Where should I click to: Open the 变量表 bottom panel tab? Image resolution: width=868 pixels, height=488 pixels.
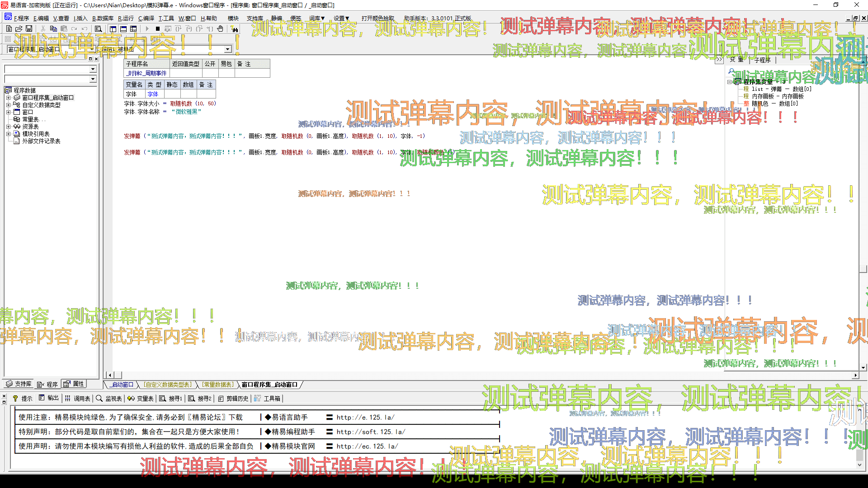click(141, 398)
